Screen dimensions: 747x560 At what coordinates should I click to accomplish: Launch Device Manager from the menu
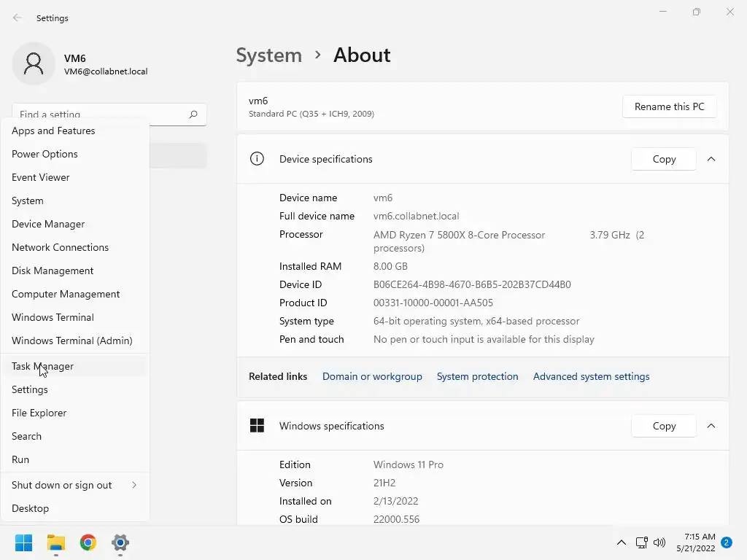(x=75, y=224)
